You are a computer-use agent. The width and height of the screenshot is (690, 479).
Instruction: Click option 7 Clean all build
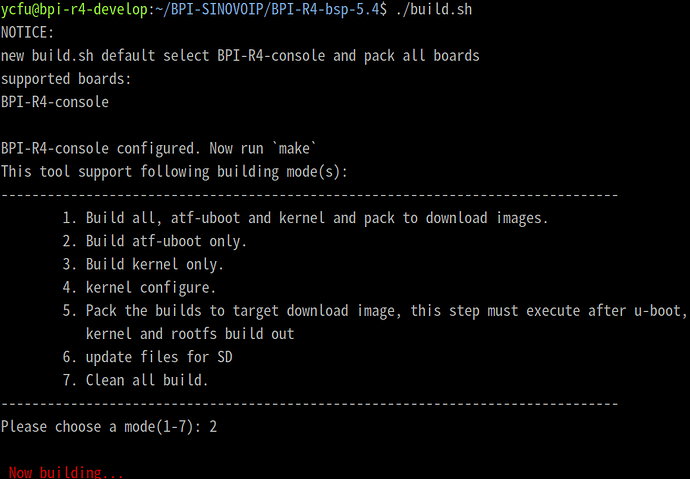135,380
